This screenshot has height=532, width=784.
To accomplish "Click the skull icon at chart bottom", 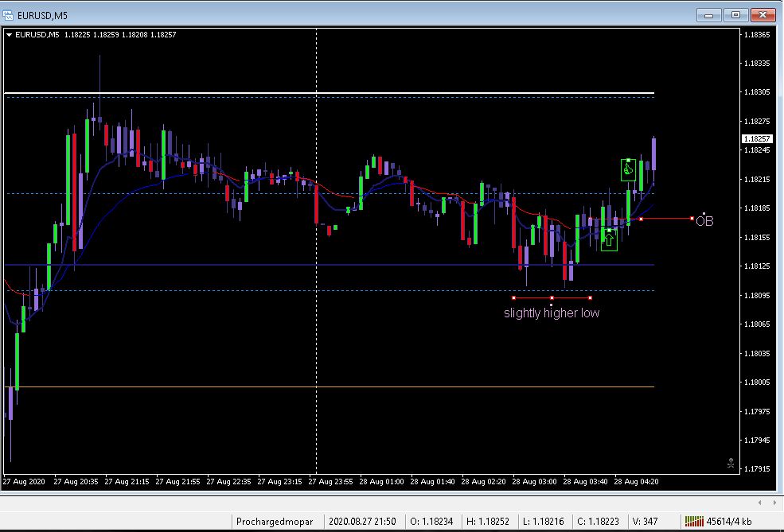I will pos(731,463).
